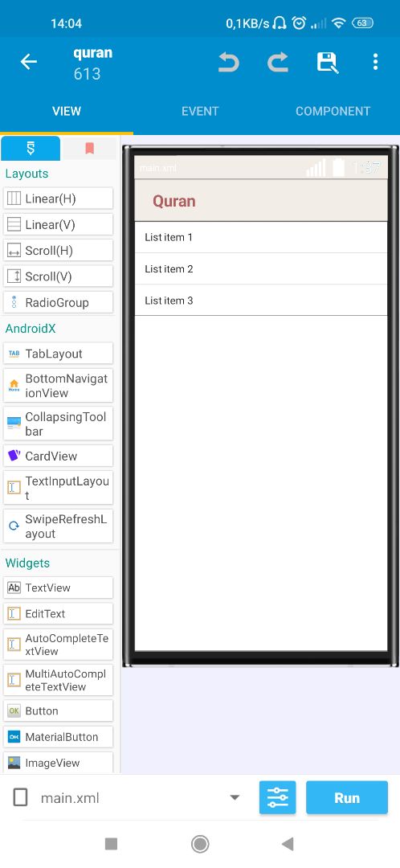Image resolution: width=400 pixels, height=868 pixels.
Task: Tap the Android home navigation button
Action: click(200, 844)
